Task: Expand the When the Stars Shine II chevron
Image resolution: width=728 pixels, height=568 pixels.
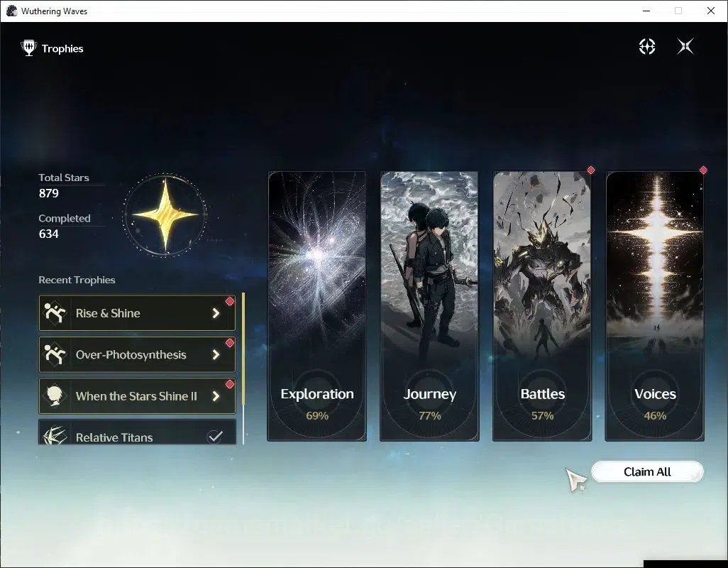Action: click(x=216, y=395)
